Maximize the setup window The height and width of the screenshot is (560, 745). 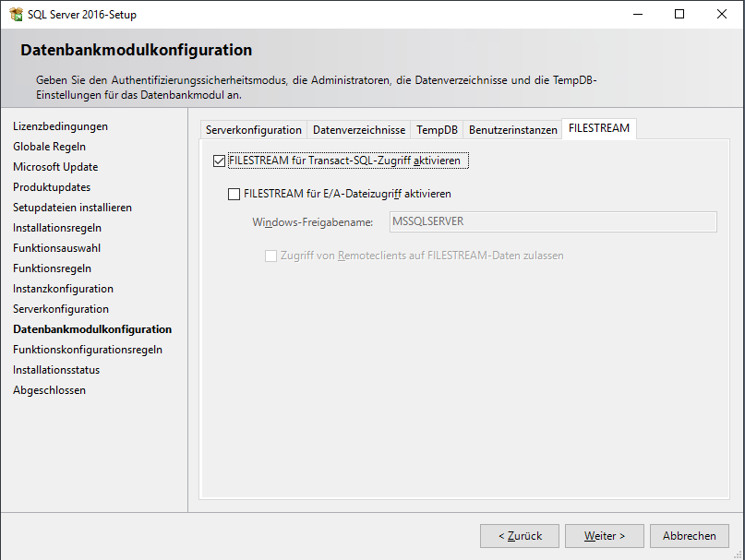click(x=679, y=15)
